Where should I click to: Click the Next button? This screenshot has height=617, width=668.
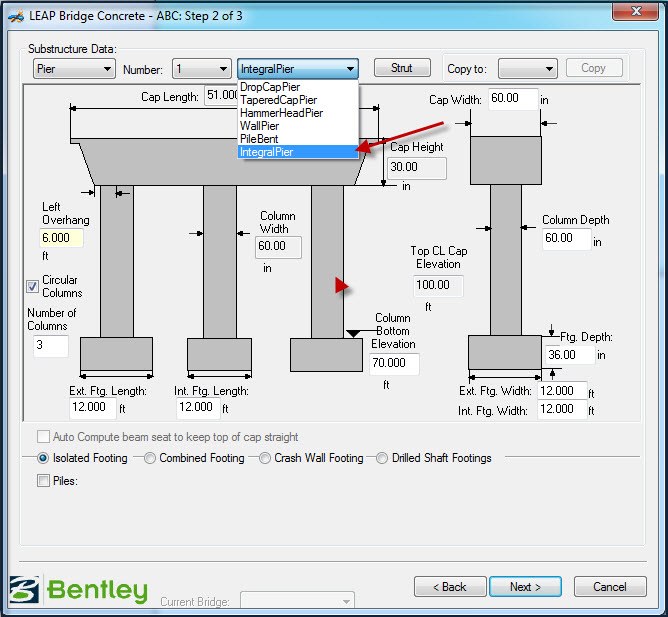525,587
